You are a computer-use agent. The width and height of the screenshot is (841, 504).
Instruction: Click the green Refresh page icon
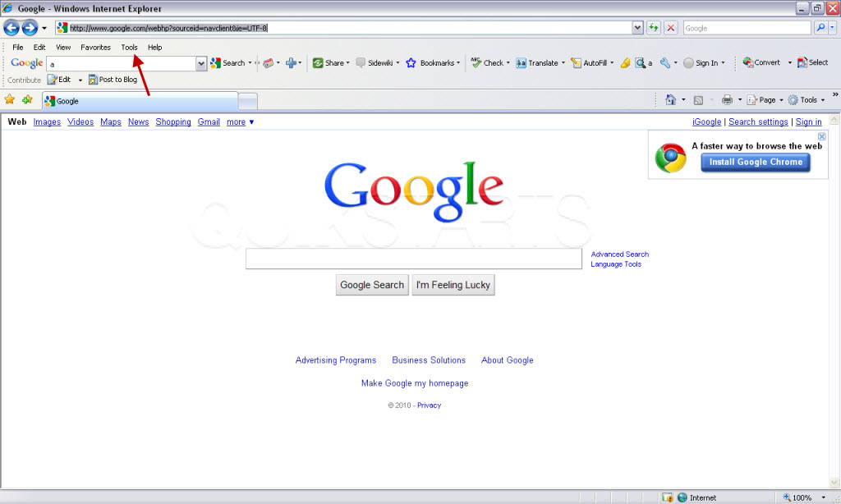pos(653,28)
